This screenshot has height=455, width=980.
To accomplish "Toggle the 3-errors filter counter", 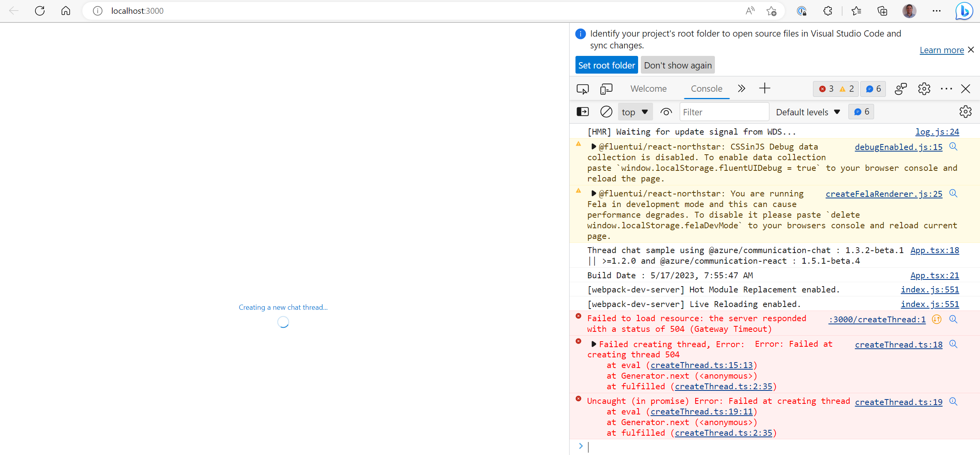I will [827, 89].
